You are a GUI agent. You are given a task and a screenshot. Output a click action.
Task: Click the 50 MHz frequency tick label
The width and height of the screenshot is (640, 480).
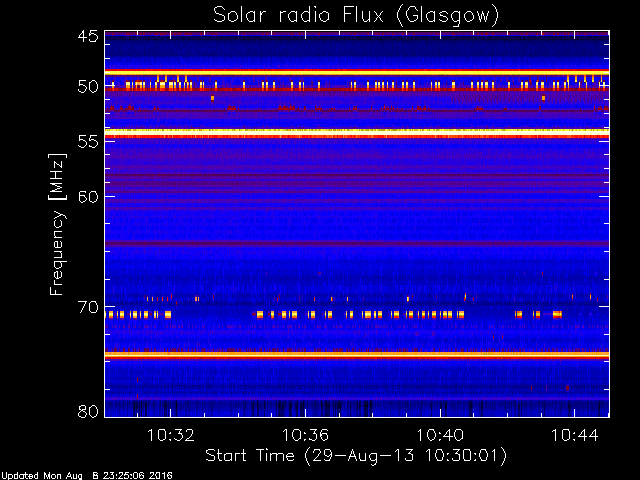[88, 87]
